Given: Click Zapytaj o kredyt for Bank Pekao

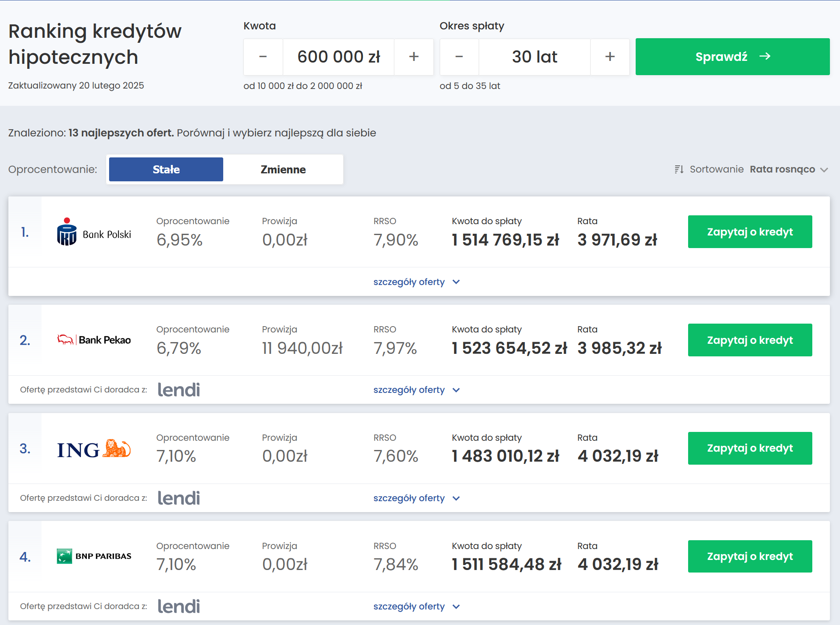Looking at the screenshot, I should (750, 340).
